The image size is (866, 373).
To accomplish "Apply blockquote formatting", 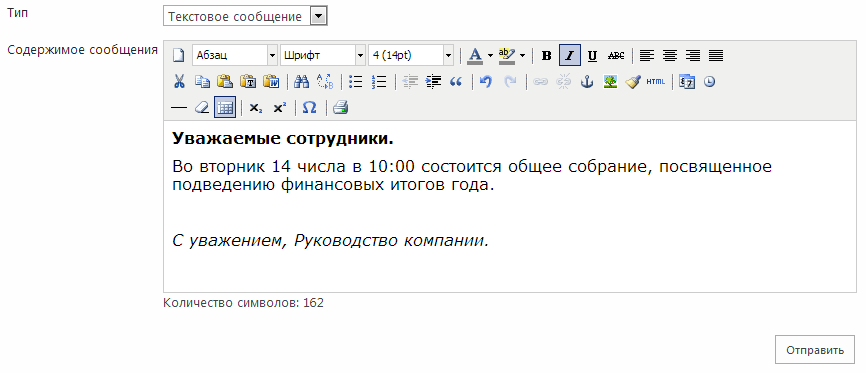I will tap(456, 82).
